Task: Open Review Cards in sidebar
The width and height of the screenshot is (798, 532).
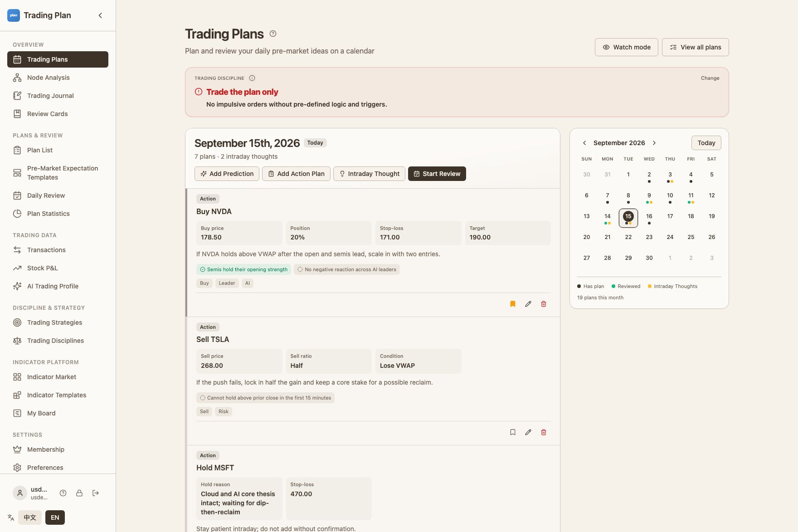Action: click(58, 114)
